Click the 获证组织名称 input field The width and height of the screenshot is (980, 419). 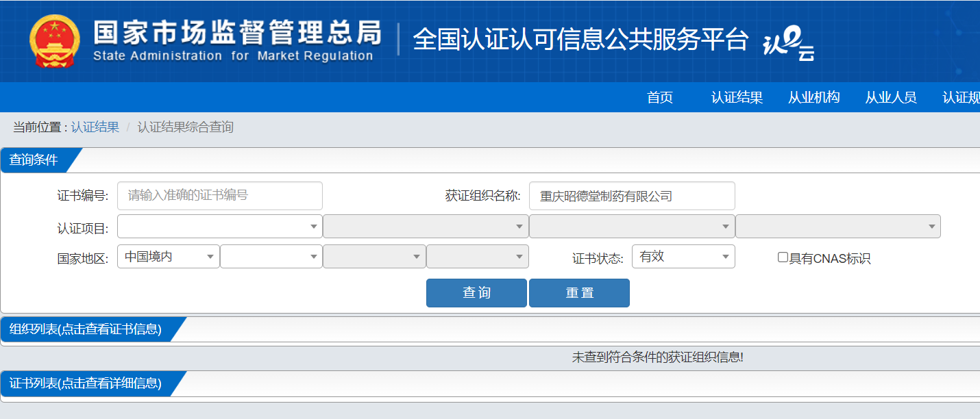(x=632, y=196)
